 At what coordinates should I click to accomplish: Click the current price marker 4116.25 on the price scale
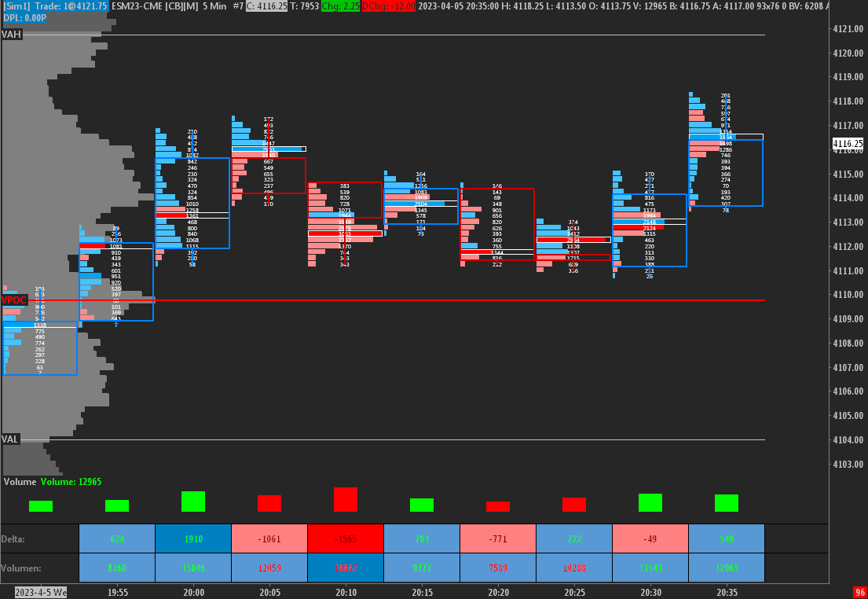[848, 144]
